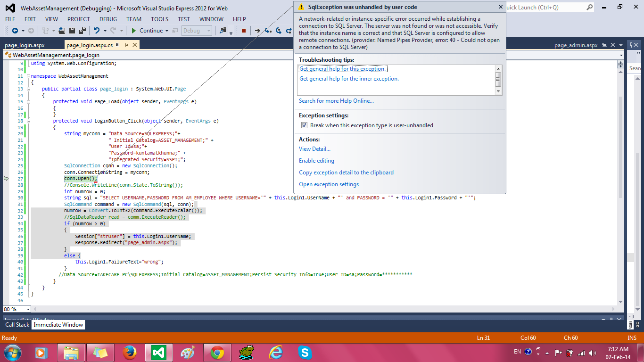Click the Save All toolbar icon
Viewport: 644px width, 362px height.
pos(83,31)
